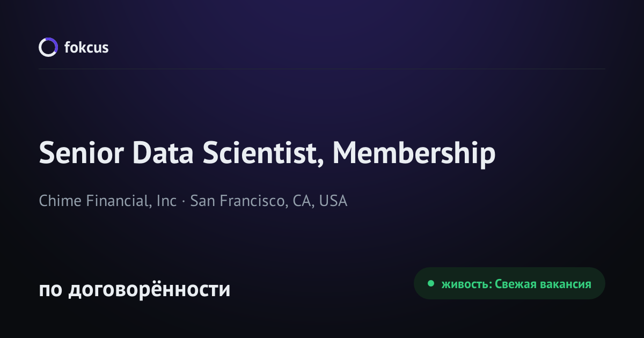This screenshot has height=338, width=644.
Task: Click the green status dot in badge
Action: click(430, 284)
